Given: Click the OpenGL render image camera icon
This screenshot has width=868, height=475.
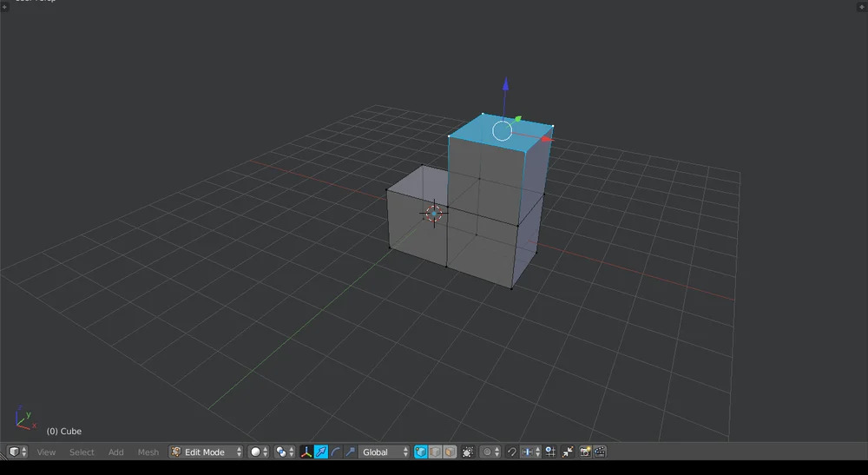Looking at the screenshot, I should 585,452.
